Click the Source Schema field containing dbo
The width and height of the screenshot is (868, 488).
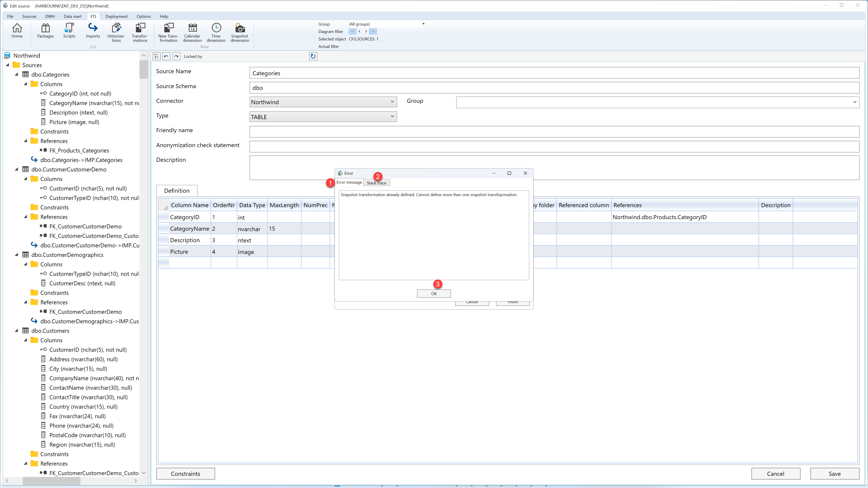coord(554,88)
